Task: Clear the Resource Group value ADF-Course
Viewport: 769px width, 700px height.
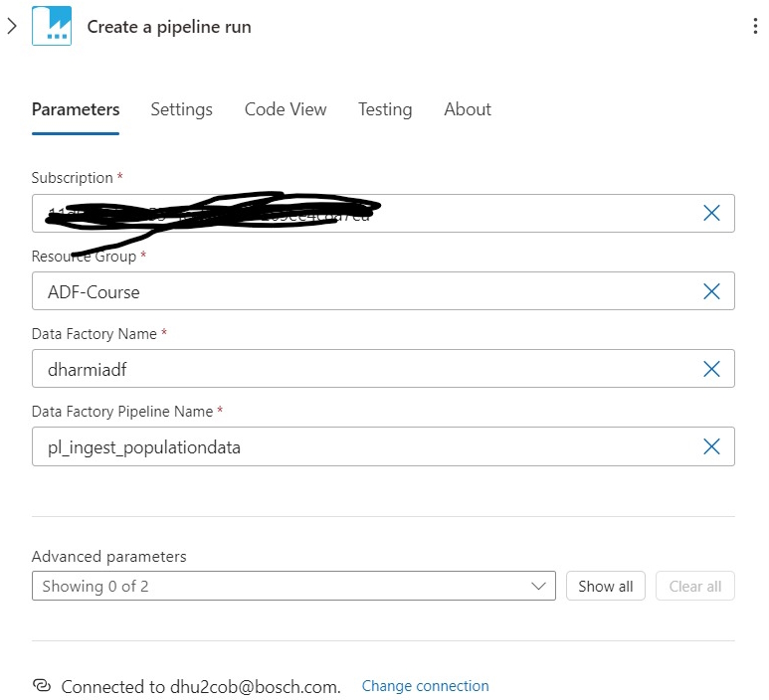Action: [711, 291]
